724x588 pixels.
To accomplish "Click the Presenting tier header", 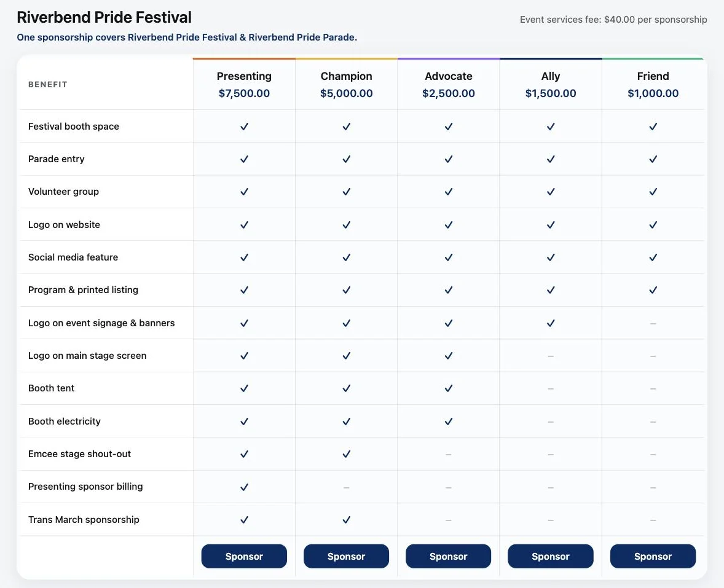I will click(244, 76).
